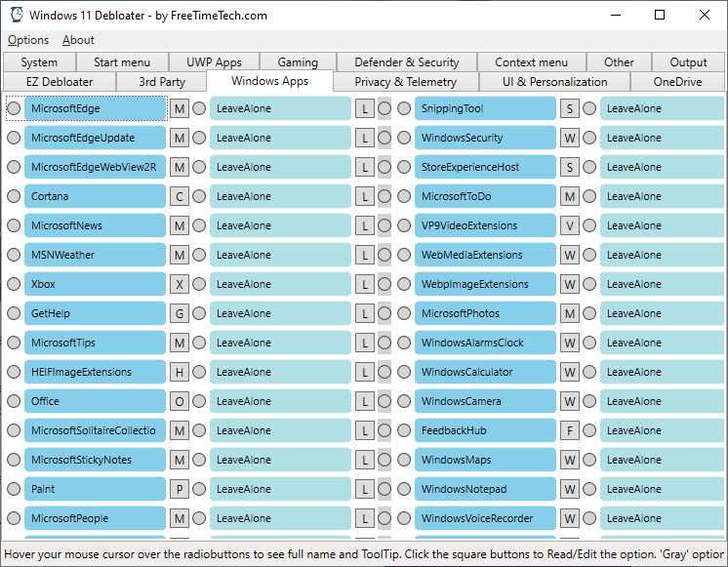
Task: Click the 'H' square button beside HEIFImageExtensions
Action: coord(180,372)
